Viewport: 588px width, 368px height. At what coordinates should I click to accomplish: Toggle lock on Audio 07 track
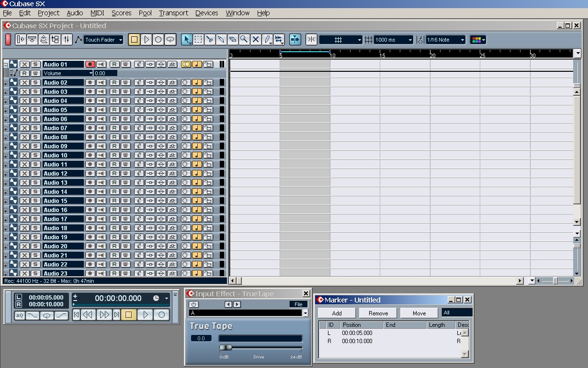pos(208,128)
